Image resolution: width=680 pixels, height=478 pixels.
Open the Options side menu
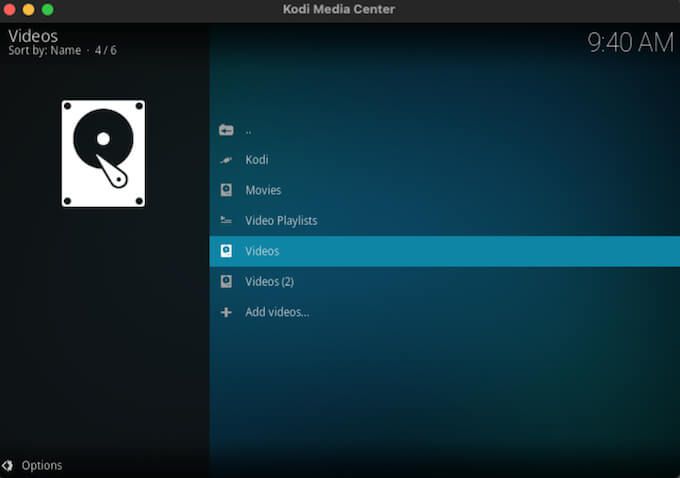coord(42,465)
